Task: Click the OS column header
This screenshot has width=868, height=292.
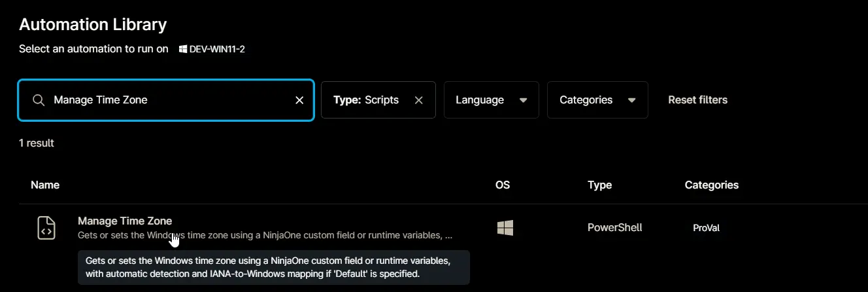Action: click(x=503, y=185)
